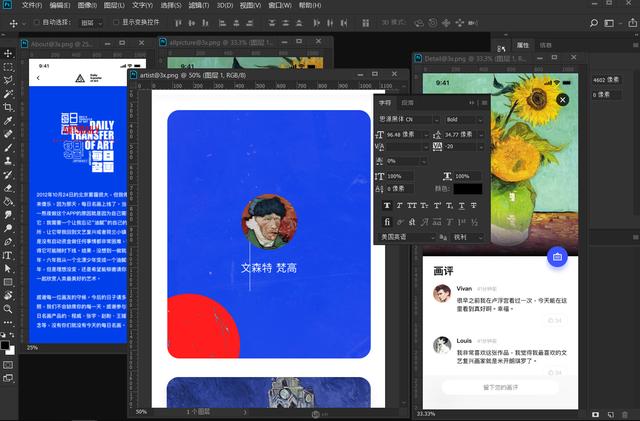This screenshot has width=640, height=421.
Task: Select the Magic Wand tool
Action: pyautogui.click(x=8, y=94)
